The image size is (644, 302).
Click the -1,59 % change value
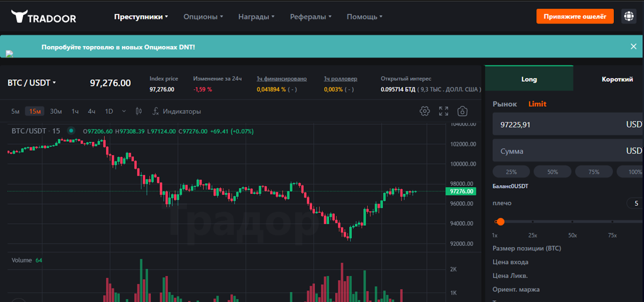point(202,89)
